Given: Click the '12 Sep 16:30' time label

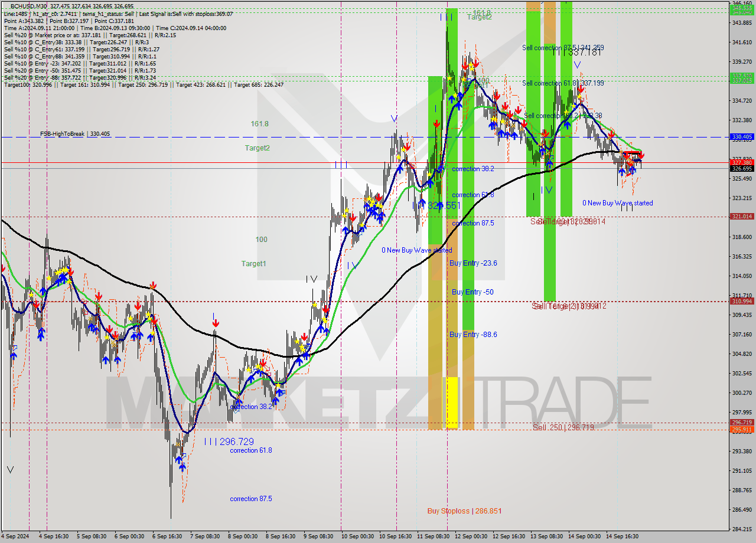Looking at the screenshot, I should 509,537.
